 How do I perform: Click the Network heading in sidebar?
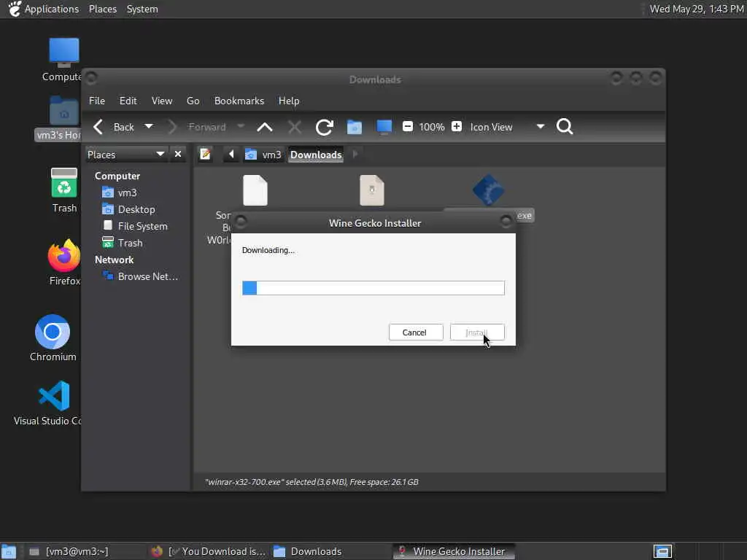115,260
